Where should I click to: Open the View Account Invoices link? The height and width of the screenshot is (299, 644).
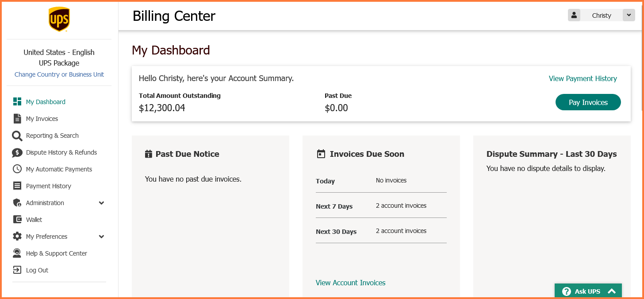(x=351, y=283)
